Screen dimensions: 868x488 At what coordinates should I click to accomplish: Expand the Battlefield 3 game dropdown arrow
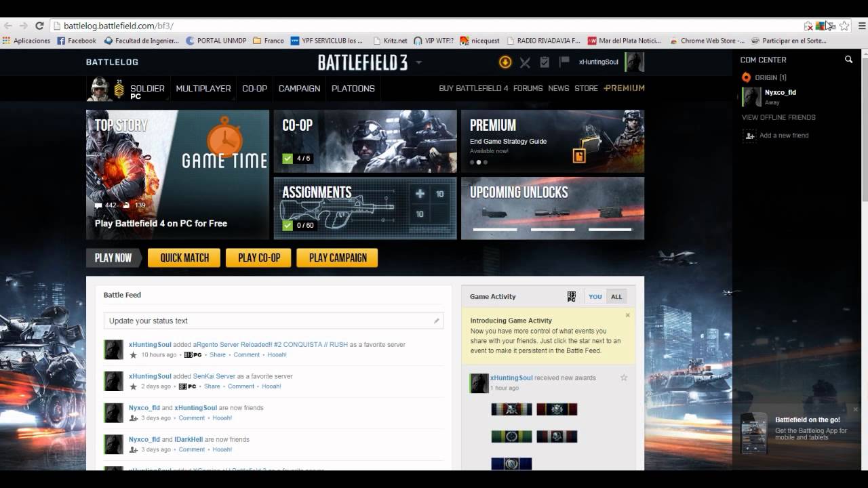click(x=418, y=62)
